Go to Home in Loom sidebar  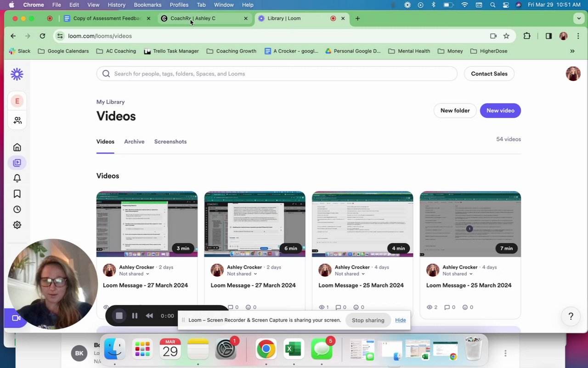pos(17,147)
